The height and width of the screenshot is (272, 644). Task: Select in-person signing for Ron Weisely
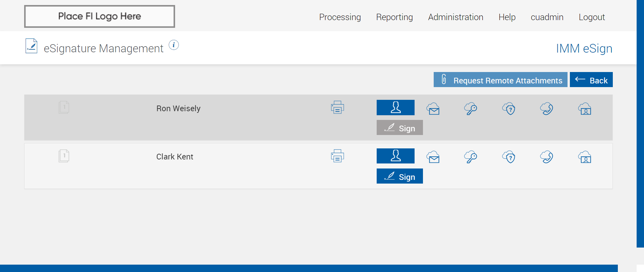[x=395, y=108]
